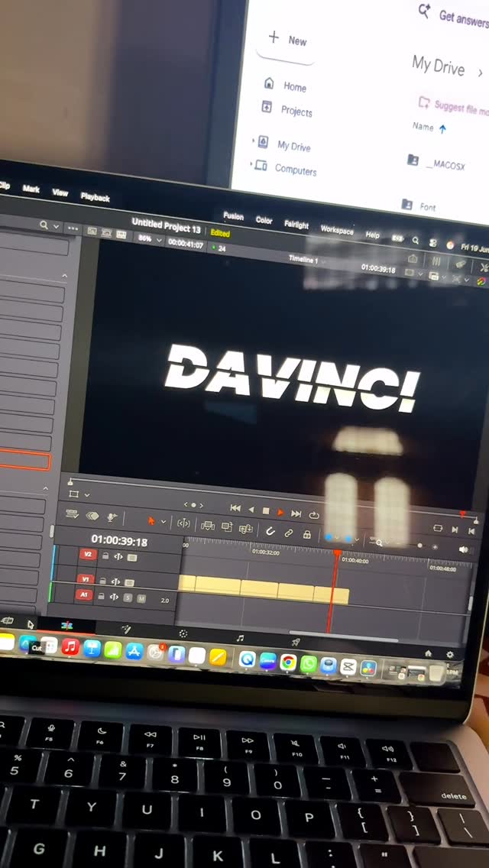The image size is (489, 868).
Task: Open the three-dots options menu in media panel
Action: pos(73,228)
